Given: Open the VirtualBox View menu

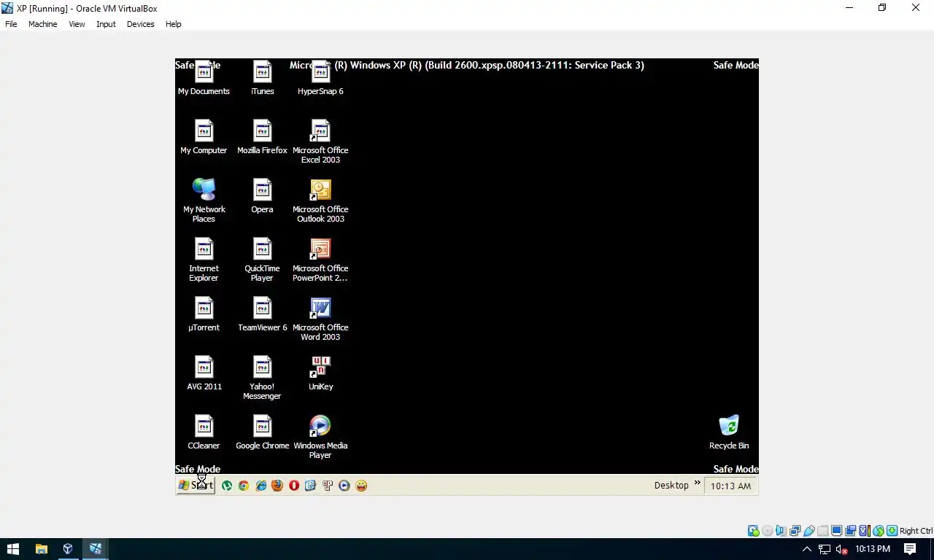Looking at the screenshot, I should pyautogui.click(x=77, y=24).
